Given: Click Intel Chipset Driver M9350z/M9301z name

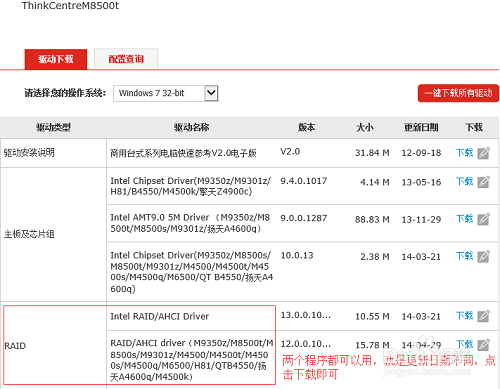Looking at the screenshot, I should (190, 186).
